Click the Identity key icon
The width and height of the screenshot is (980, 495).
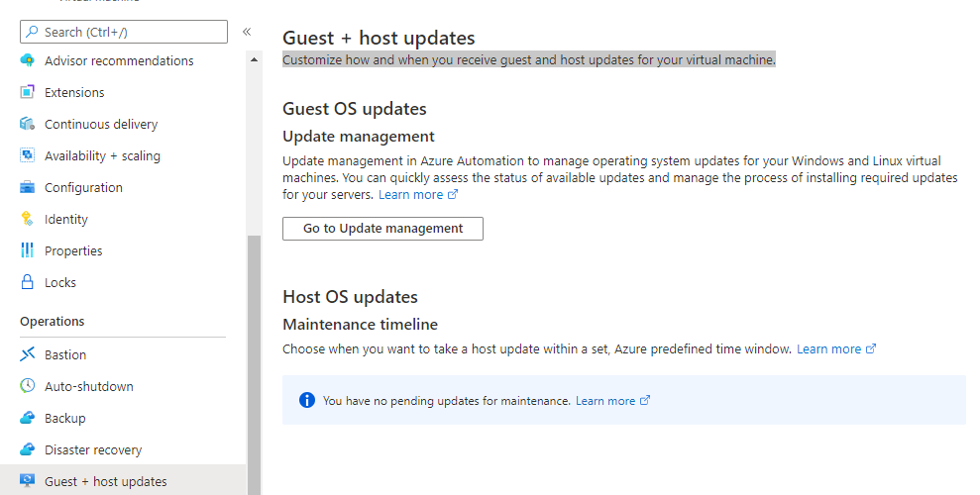click(x=27, y=219)
